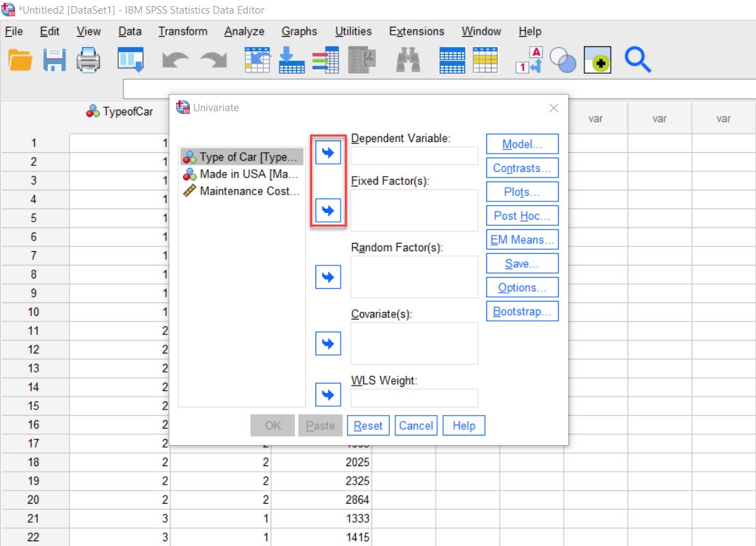The image size is (756, 546).
Task: Click Help button in Univariate dialog
Action: (x=464, y=425)
